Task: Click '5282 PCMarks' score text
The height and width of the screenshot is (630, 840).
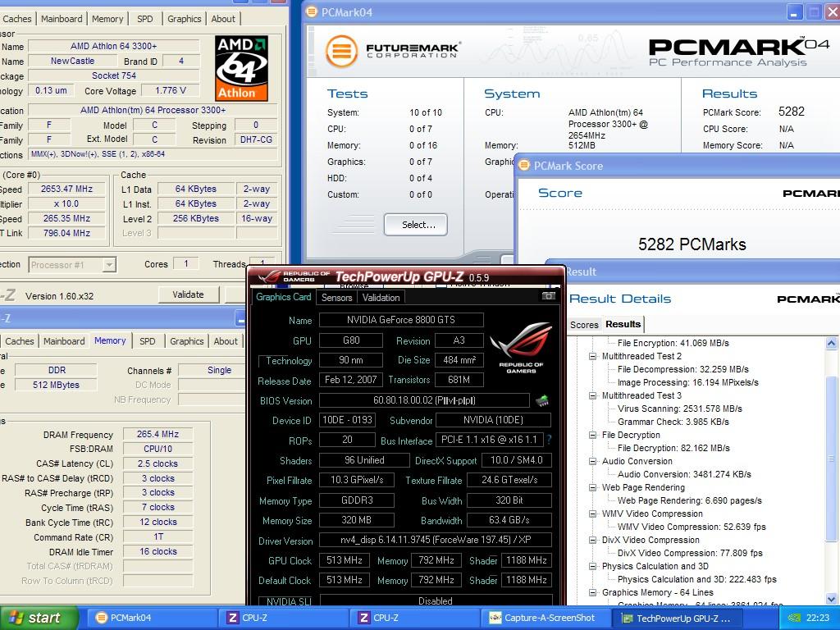Action: [x=692, y=244]
